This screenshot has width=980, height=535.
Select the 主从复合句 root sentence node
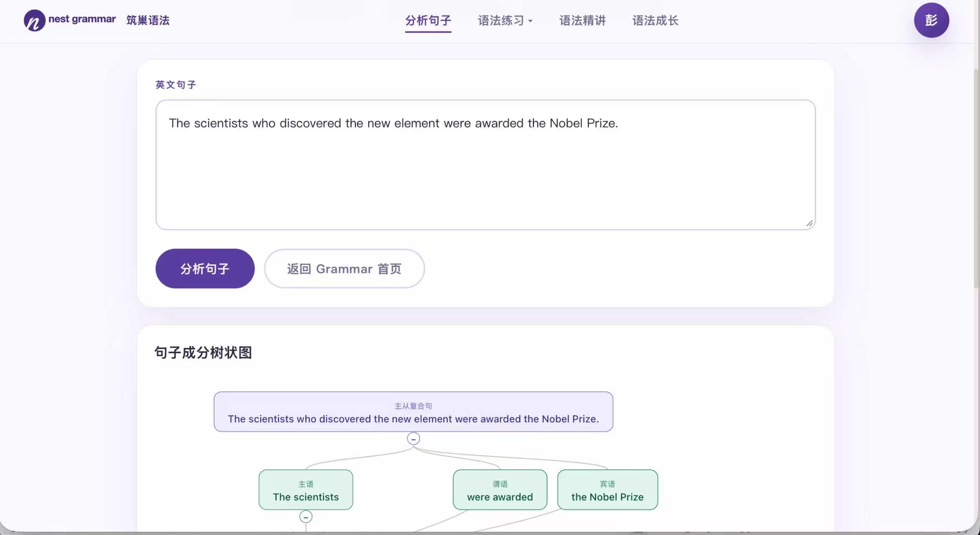pos(413,412)
